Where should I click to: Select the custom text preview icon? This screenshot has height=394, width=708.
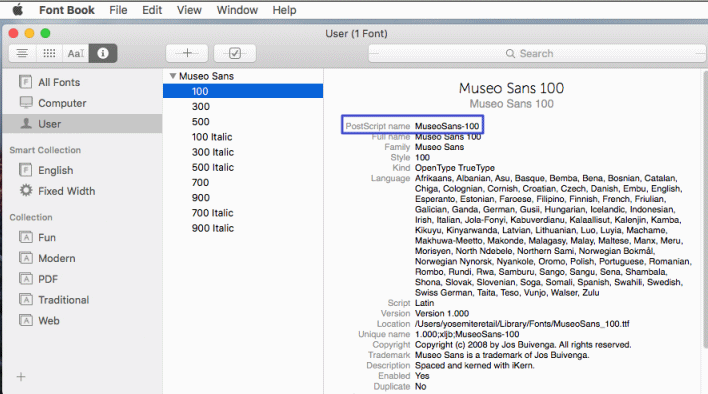[76, 53]
